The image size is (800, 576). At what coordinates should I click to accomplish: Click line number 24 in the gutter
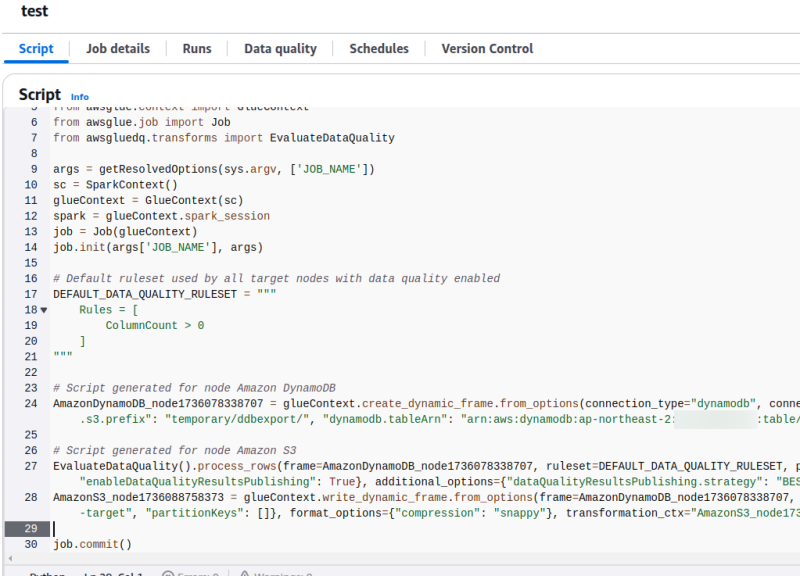pos(30,403)
